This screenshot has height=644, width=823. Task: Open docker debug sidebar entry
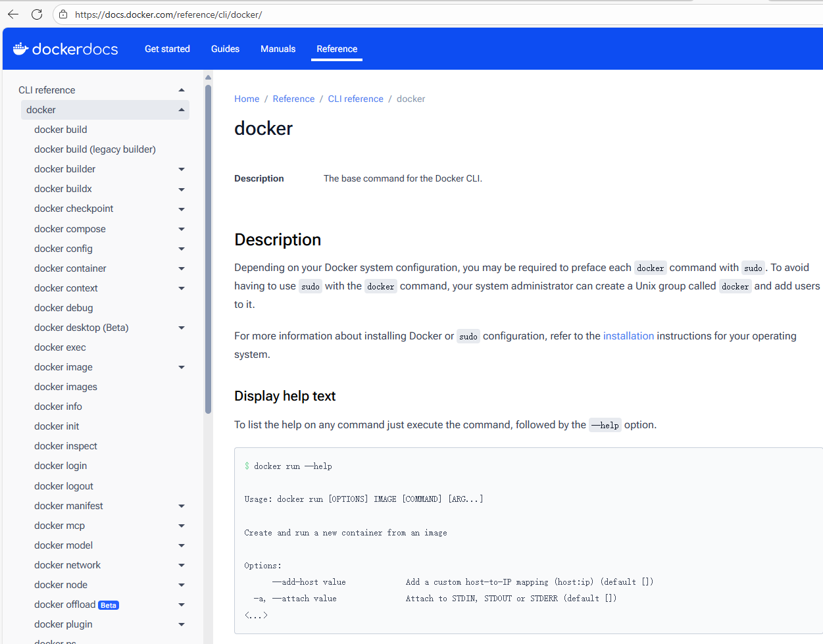[63, 308]
